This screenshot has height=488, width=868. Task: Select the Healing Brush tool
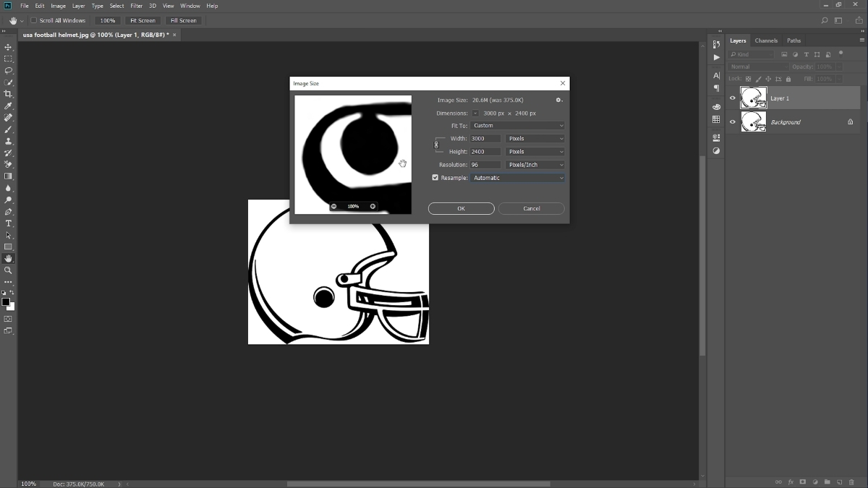8,117
